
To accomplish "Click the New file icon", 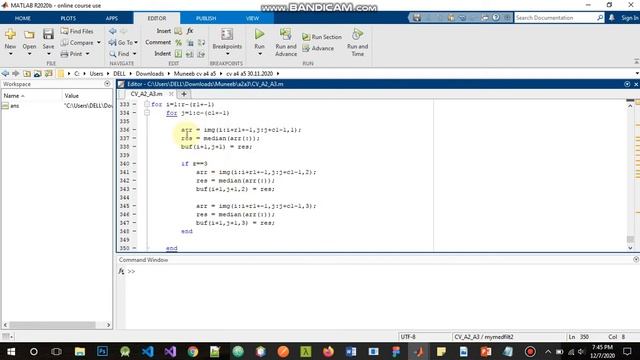I will [x=10, y=35].
